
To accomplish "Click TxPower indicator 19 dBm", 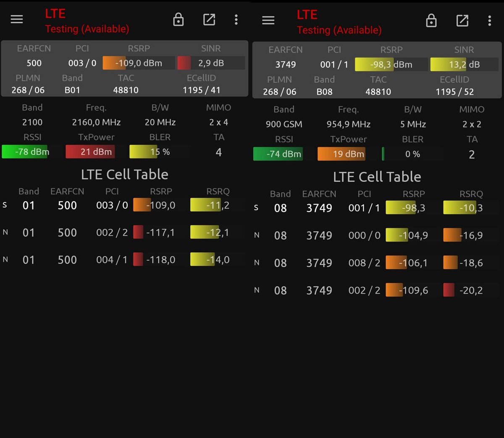I will coord(341,154).
